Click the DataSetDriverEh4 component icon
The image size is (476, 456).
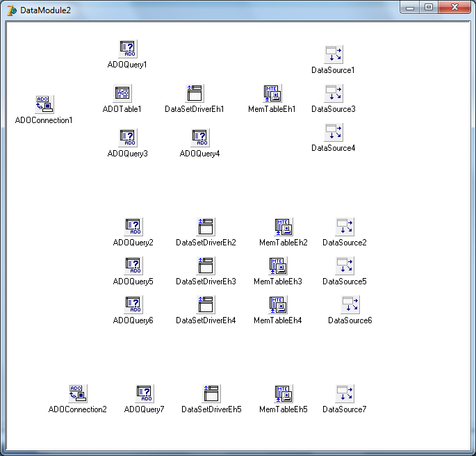click(x=206, y=304)
